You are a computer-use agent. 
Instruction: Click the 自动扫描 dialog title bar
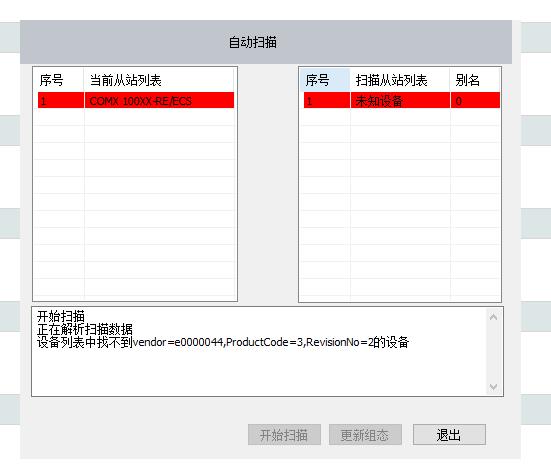(x=266, y=42)
